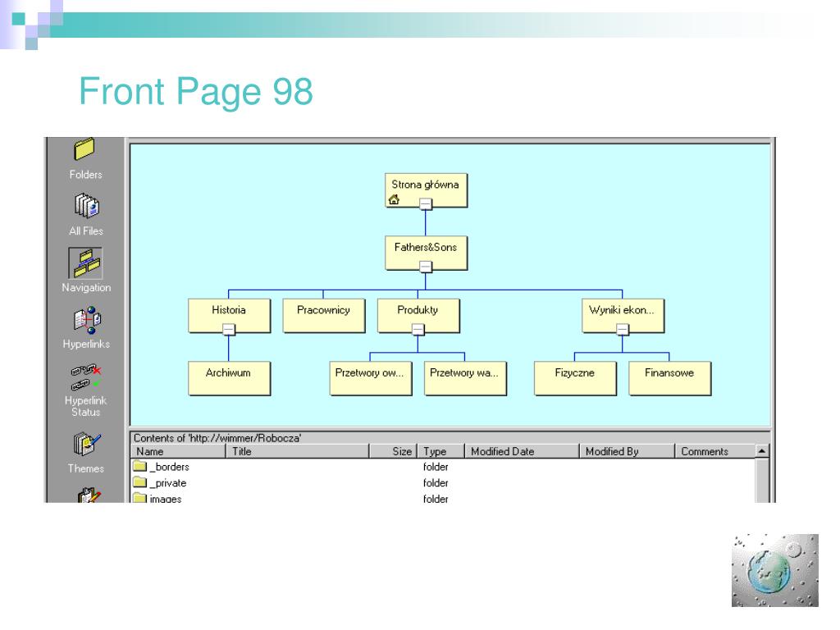Click the file list scroll up arrow
Screen dimensions: 840x630
click(762, 451)
